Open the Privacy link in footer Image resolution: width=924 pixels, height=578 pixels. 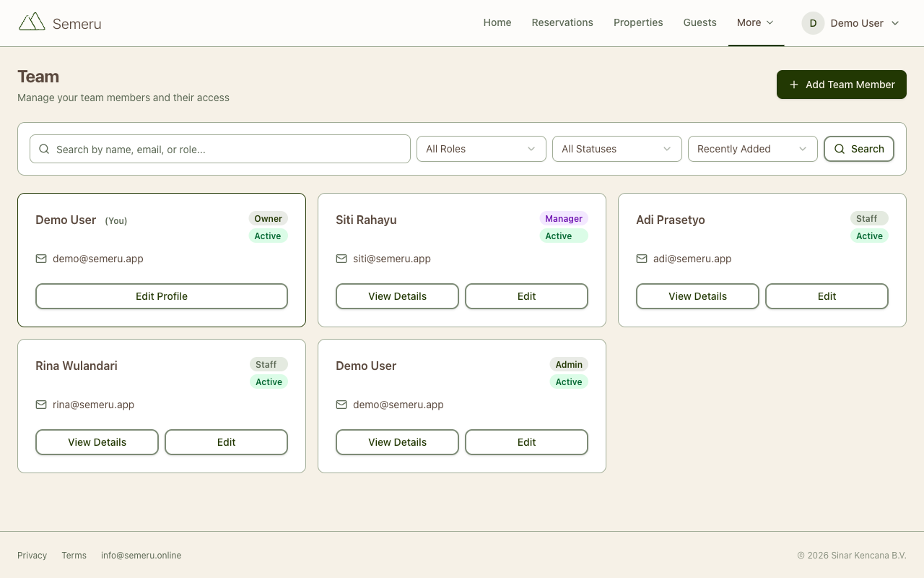point(32,556)
